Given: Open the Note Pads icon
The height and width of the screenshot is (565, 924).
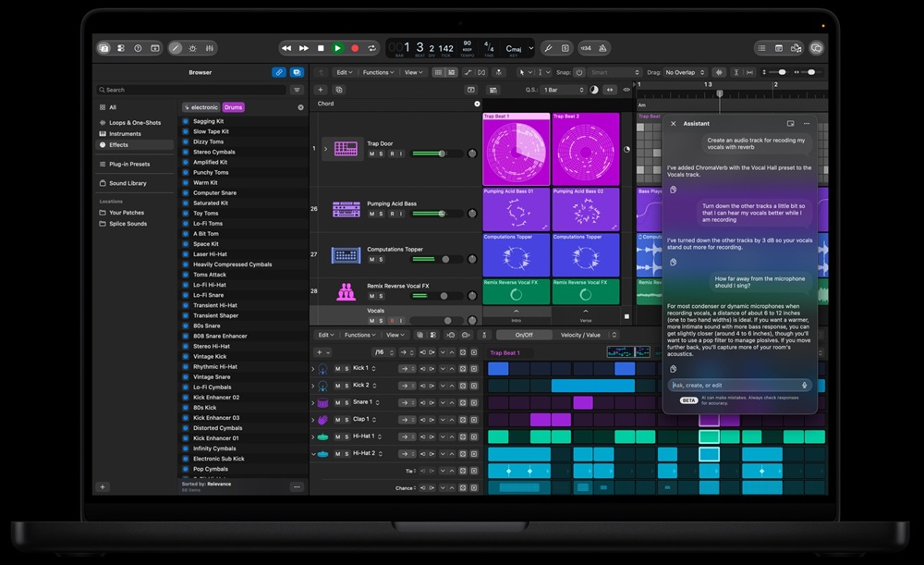Looking at the screenshot, I should (x=779, y=48).
